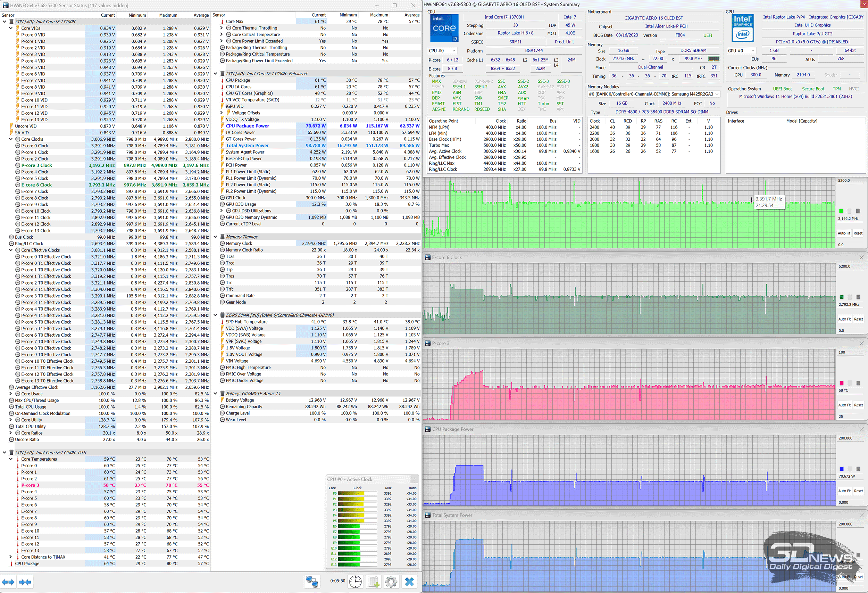Click the lightning icon beside Uncore VID

(x=11, y=126)
